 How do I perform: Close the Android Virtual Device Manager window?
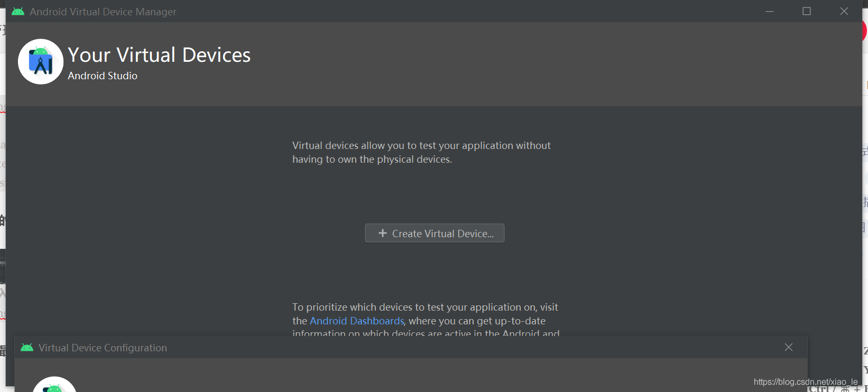coord(844,12)
